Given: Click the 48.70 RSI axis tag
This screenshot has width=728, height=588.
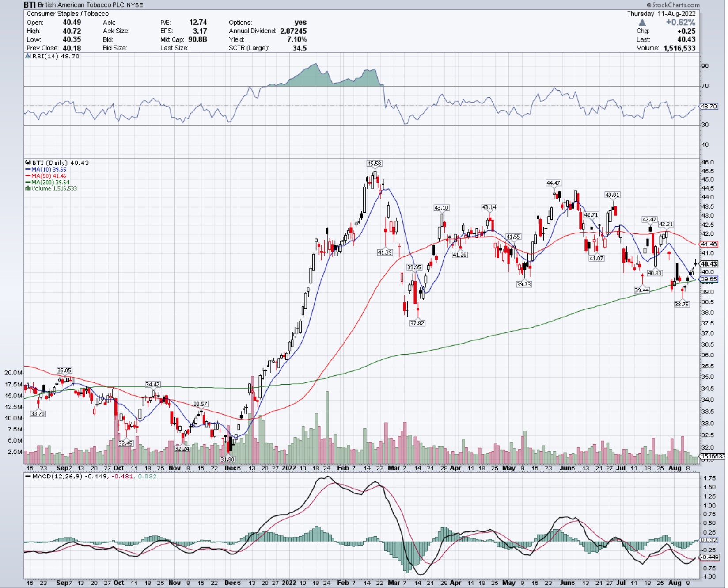Looking at the screenshot, I should click(x=709, y=107).
